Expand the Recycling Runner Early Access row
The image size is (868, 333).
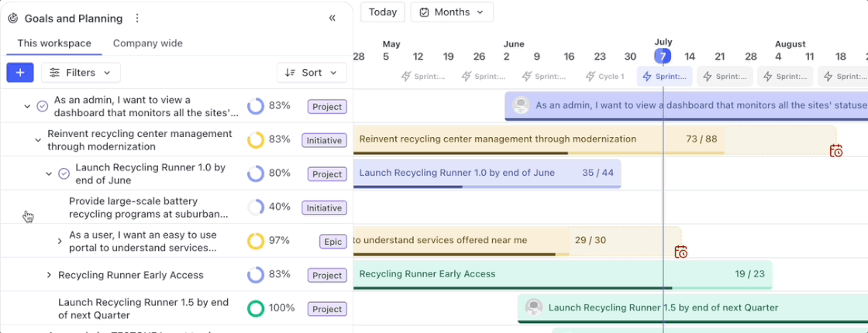(48, 275)
